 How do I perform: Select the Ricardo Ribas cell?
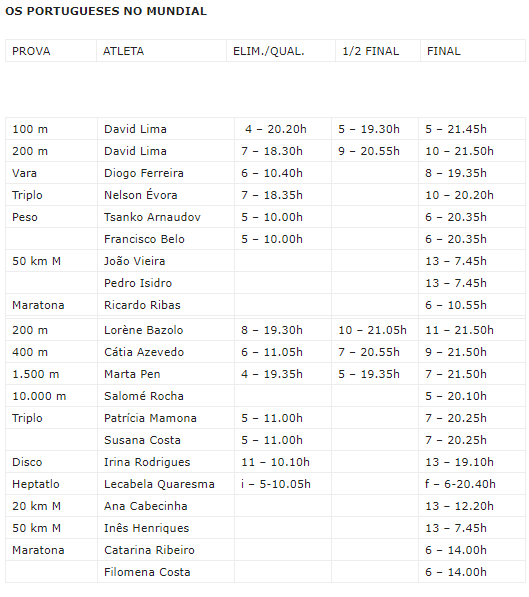click(166, 305)
